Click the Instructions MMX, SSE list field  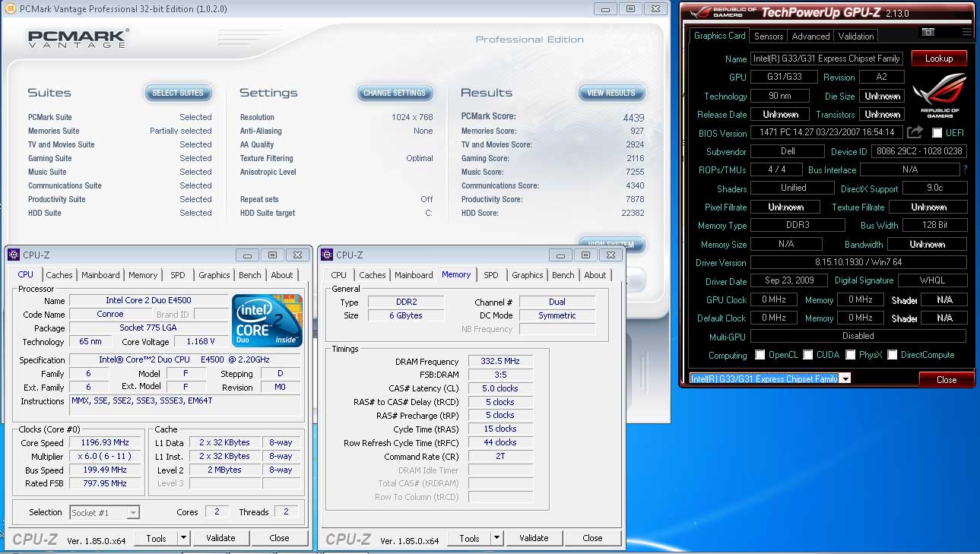click(x=185, y=405)
